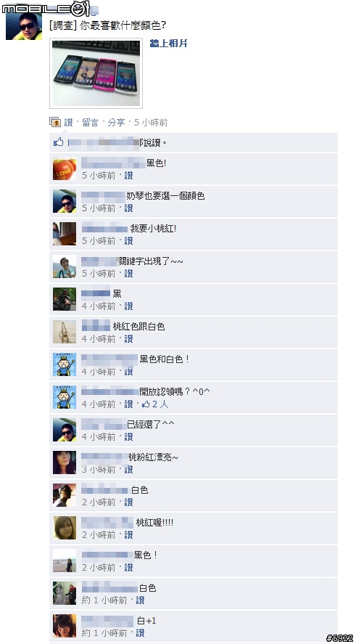
Task: Click motorcycle avatar beside 黑 comment
Action: [x=65, y=299]
